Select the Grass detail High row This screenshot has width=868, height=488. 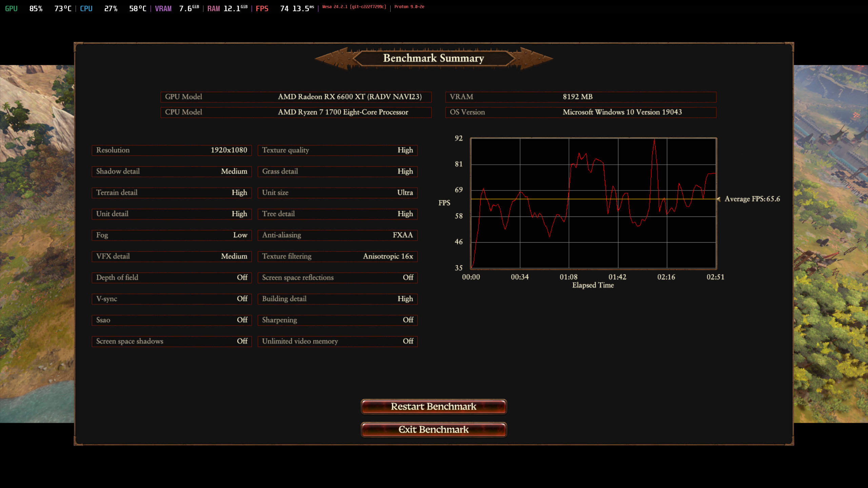338,171
